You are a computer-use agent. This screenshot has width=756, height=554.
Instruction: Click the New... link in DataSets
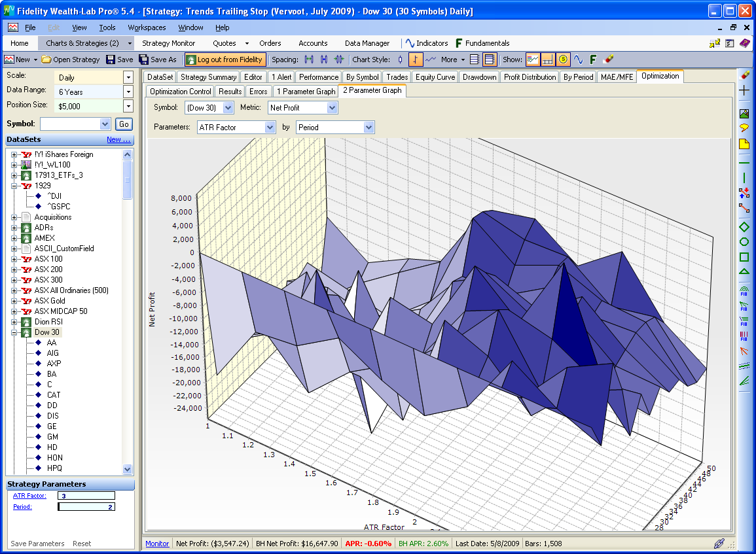point(118,139)
